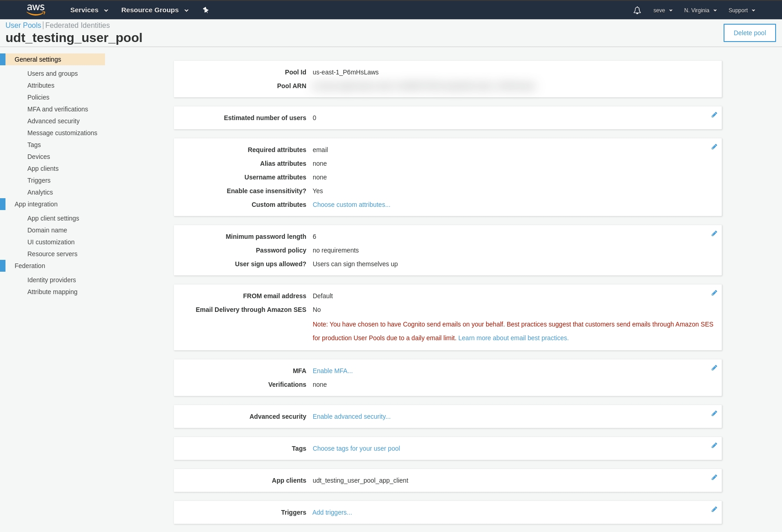Open Identity providers page
The height and width of the screenshot is (532, 782).
click(52, 280)
